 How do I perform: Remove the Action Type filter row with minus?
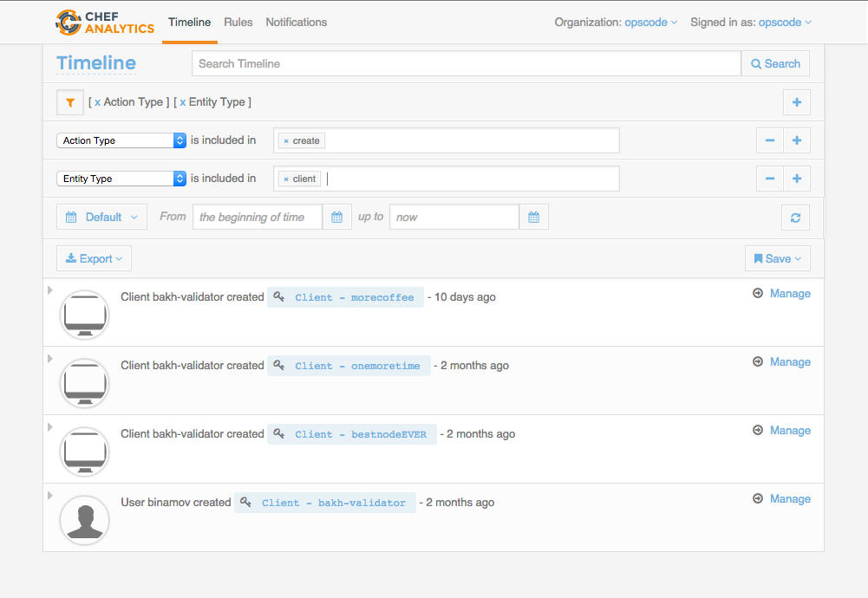click(x=769, y=140)
